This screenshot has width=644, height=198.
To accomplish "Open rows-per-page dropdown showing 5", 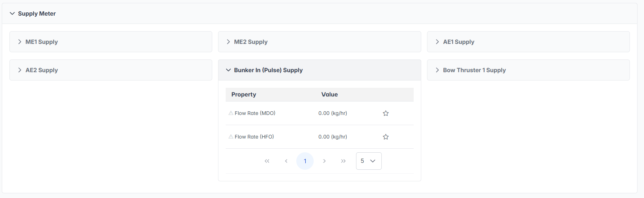I will pos(369,161).
